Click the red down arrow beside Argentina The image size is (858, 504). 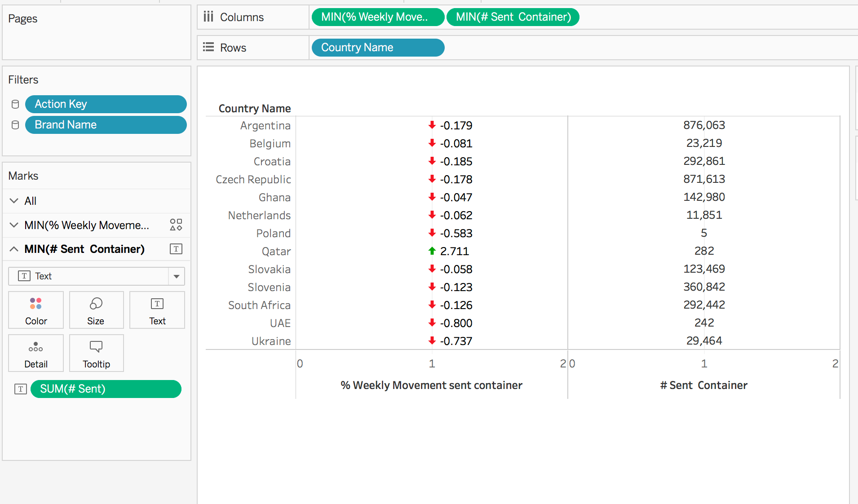point(432,125)
